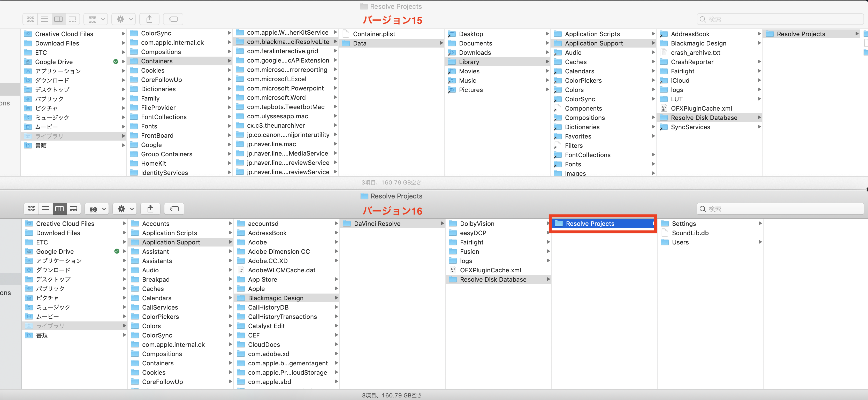868x400 pixels.
Task: Expand Blackmagic Design folder arrow in bottom window
Action: point(336,298)
